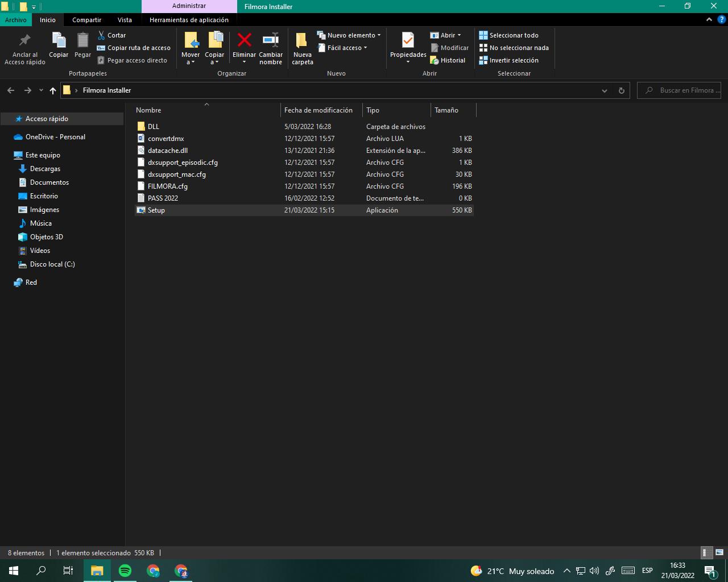Open Spotify from the taskbar
The height and width of the screenshot is (582, 728).
click(x=125, y=571)
